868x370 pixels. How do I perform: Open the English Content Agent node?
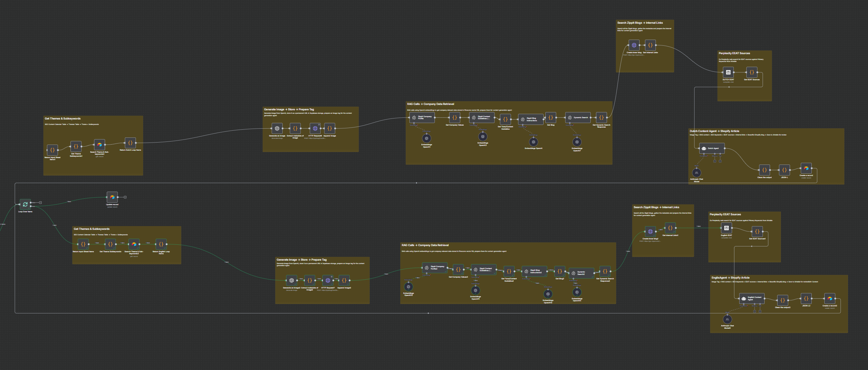point(751,299)
